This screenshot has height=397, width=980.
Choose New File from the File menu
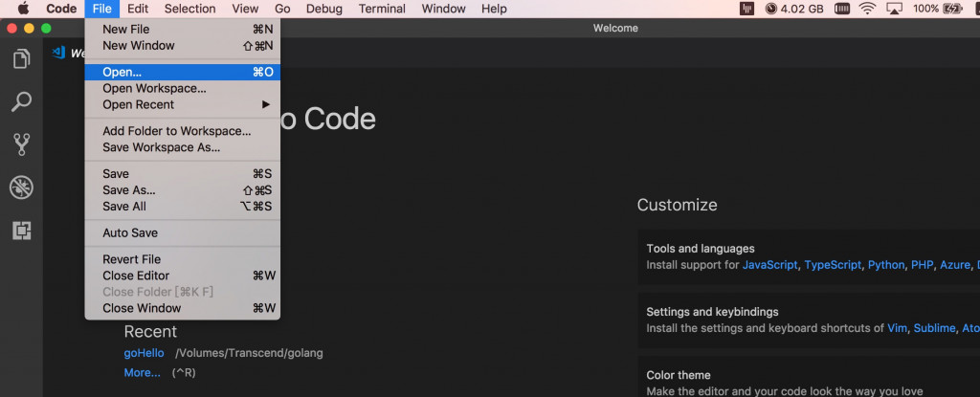pos(183,30)
